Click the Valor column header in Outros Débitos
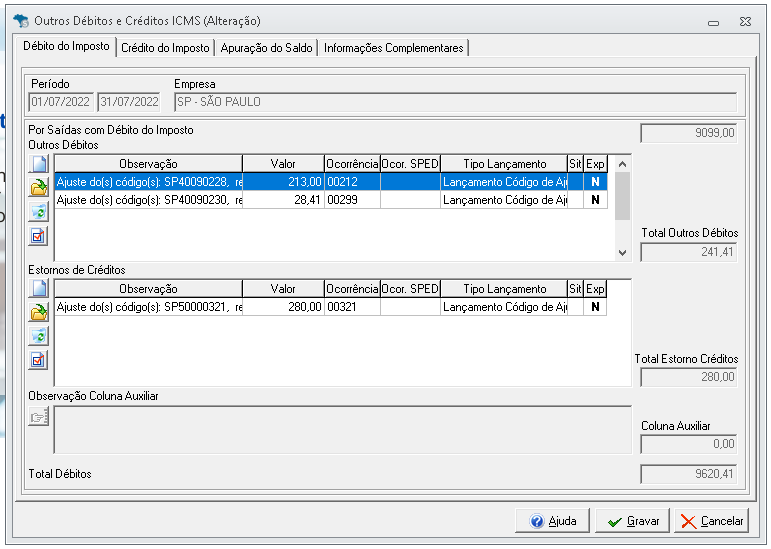The height and width of the screenshot is (549, 771). [283, 164]
